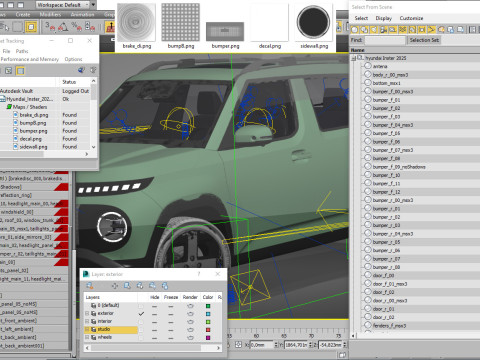Set interior as current layer via its checkbox

point(141,322)
